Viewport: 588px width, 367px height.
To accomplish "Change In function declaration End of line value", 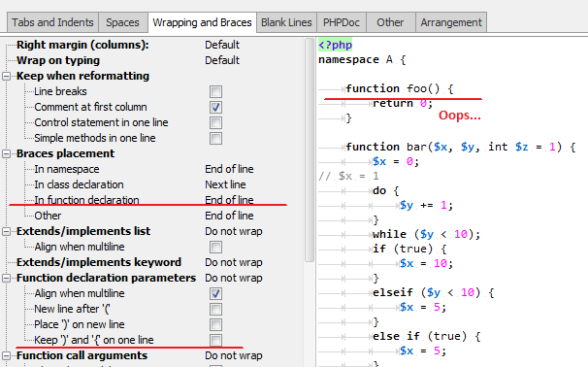I will coord(229,200).
